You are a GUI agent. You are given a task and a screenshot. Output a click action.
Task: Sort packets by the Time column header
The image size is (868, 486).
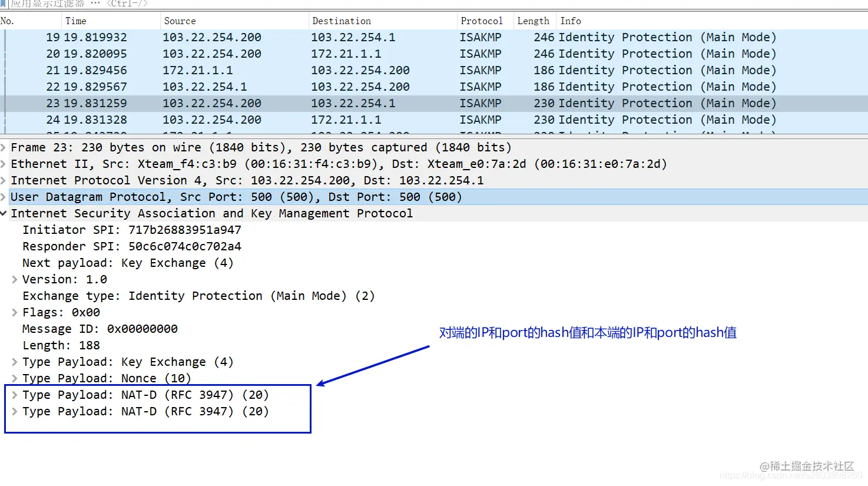pos(110,21)
